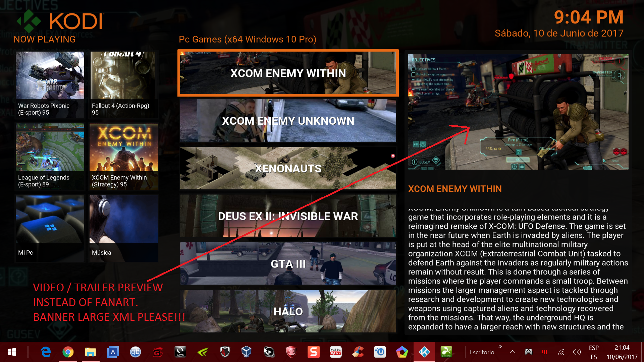Viewport: 644px width, 362px height.
Task: Open War Robots Pixonic tile
Action: pyautogui.click(x=50, y=84)
